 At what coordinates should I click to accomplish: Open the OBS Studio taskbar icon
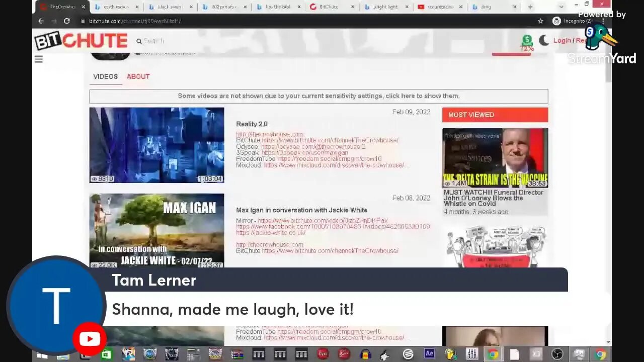coord(557,354)
